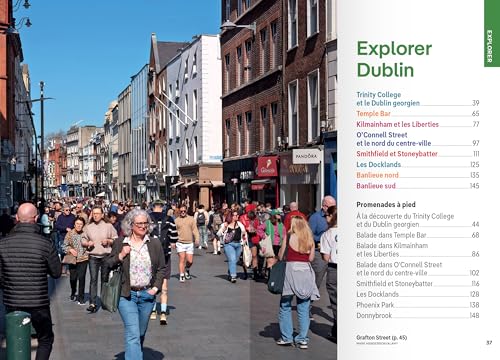Screen dimensions: 500x360
Task: Click page number 39 beside Trinity College
Action: click(x=476, y=103)
